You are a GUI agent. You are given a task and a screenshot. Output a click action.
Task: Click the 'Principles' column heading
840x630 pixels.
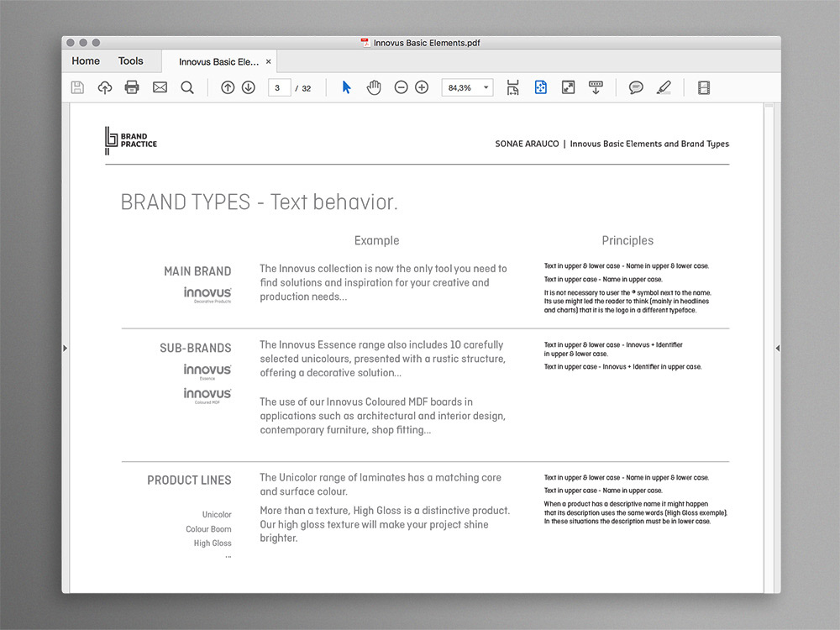(x=627, y=240)
